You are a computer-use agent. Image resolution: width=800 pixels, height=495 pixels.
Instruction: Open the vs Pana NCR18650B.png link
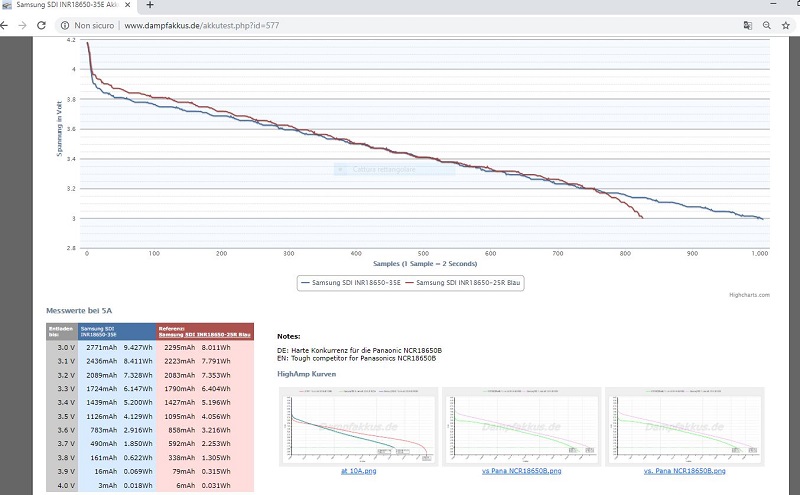(x=521, y=471)
